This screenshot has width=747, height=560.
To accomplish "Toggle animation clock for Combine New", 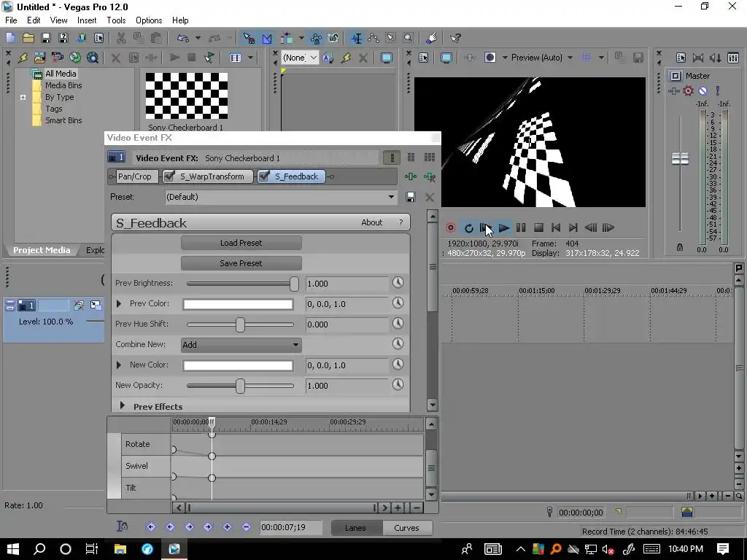I will (398, 344).
